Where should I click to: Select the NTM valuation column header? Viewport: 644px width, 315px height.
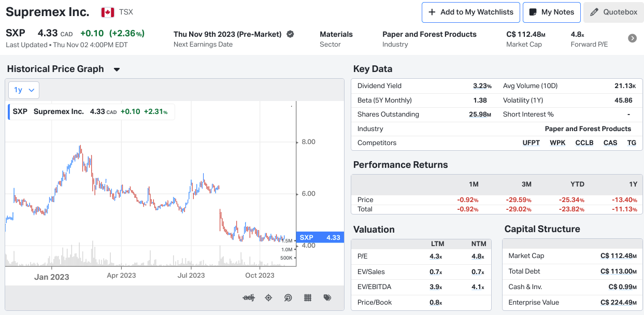(479, 244)
